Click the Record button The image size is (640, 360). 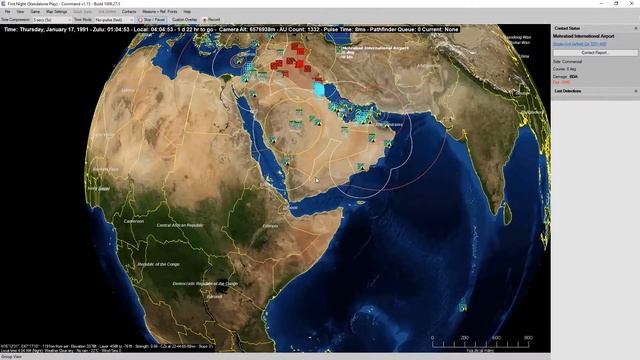[x=211, y=20]
